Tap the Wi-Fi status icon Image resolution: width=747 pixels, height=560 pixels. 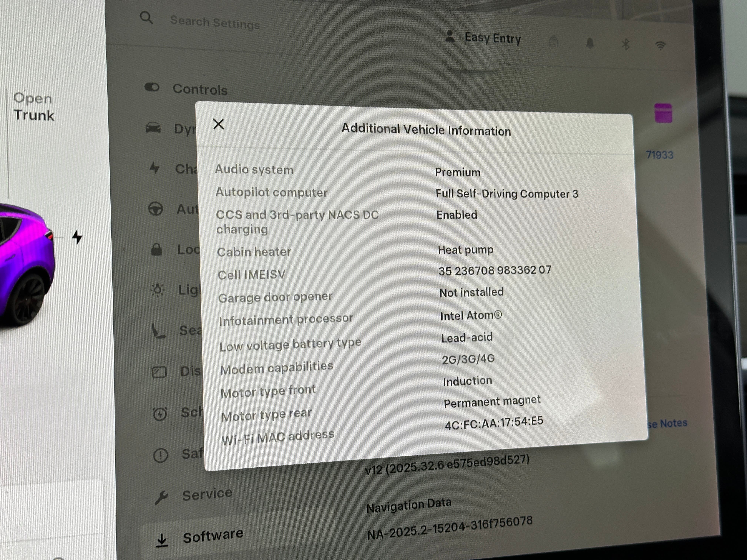(660, 45)
